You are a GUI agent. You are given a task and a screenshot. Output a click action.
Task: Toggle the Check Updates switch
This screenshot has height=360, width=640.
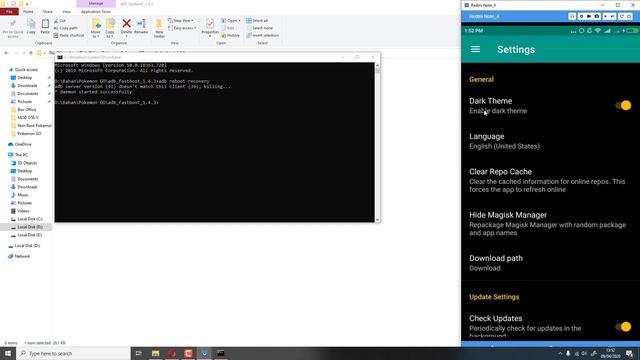click(623, 327)
